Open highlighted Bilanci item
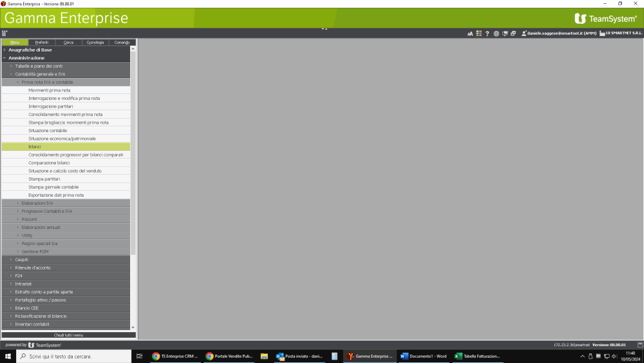The image size is (644, 363). click(x=66, y=147)
